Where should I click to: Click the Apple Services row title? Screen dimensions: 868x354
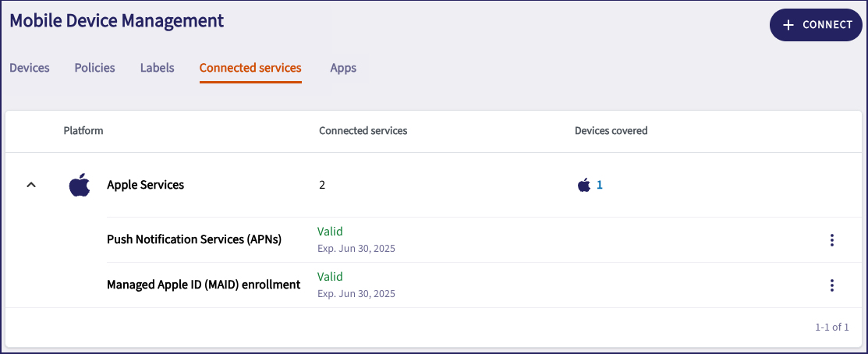tap(146, 186)
